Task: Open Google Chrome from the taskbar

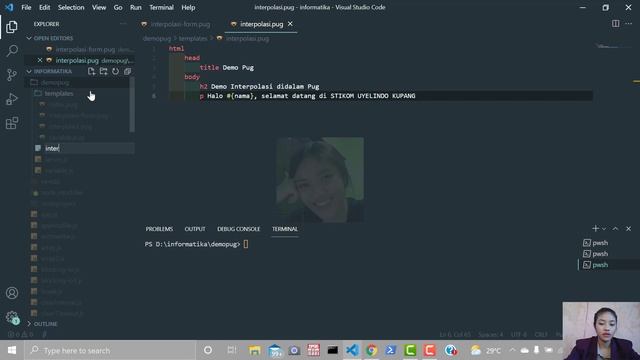Action: 371,350
